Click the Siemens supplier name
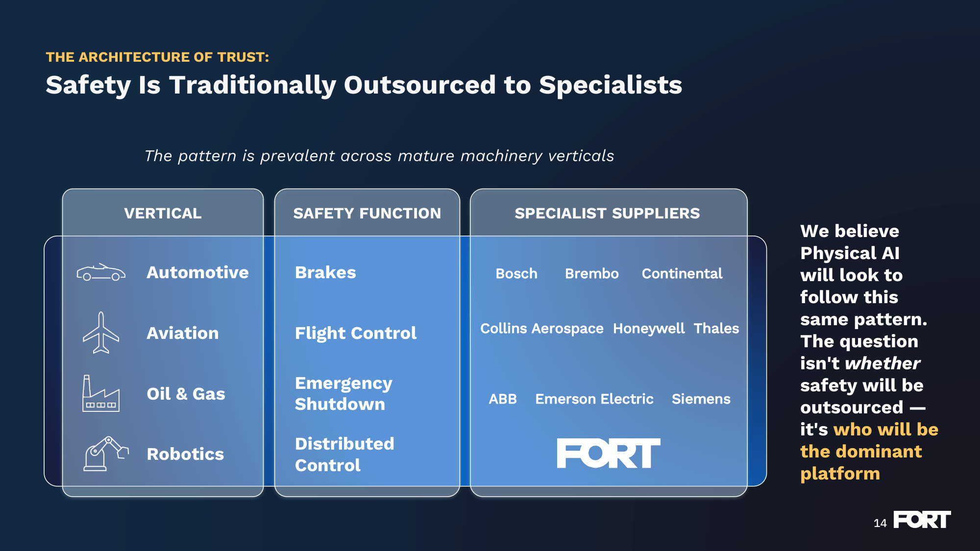Image resolution: width=980 pixels, height=551 pixels. point(701,399)
